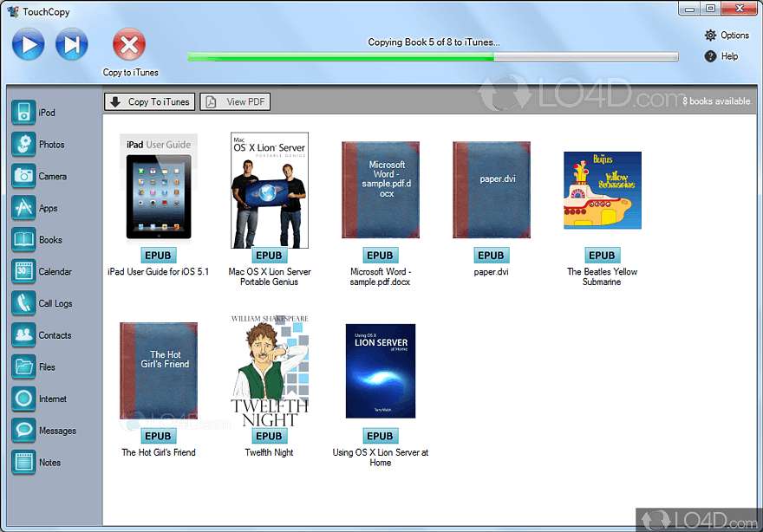Image resolution: width=763 pixels, height=532 pixels.
Task: Click EPUB badge under Microsoft Word sample
Action: coord(380,256)
